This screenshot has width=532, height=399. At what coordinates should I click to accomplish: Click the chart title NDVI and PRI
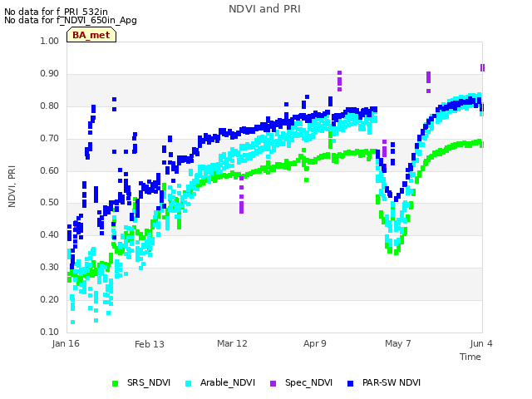click(264, 9)
